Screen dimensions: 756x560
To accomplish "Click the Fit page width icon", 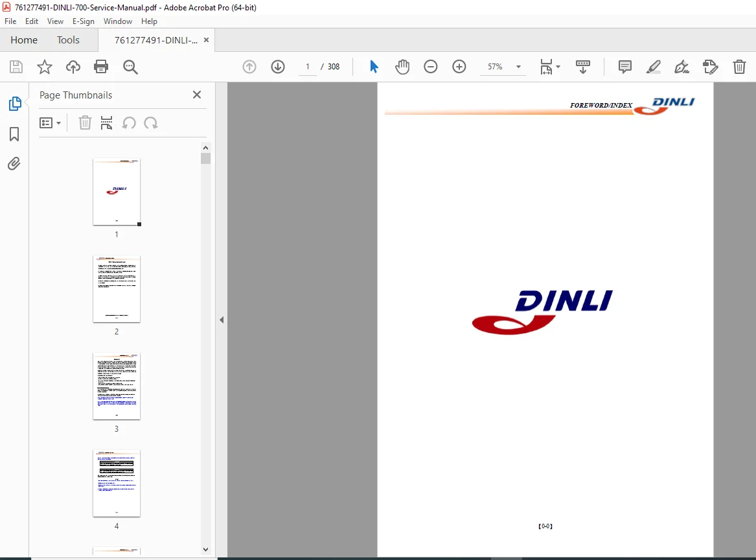I will pos(546,67).
